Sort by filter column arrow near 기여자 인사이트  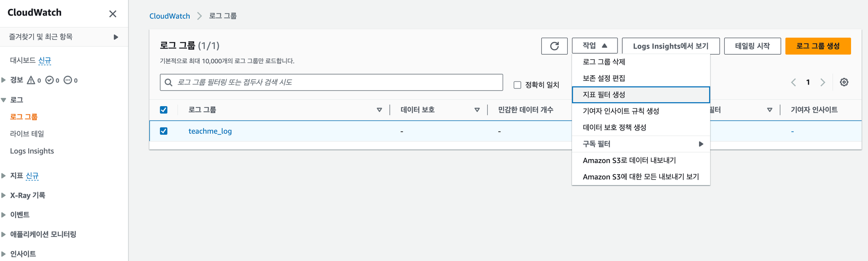click(x=769, y=110)
